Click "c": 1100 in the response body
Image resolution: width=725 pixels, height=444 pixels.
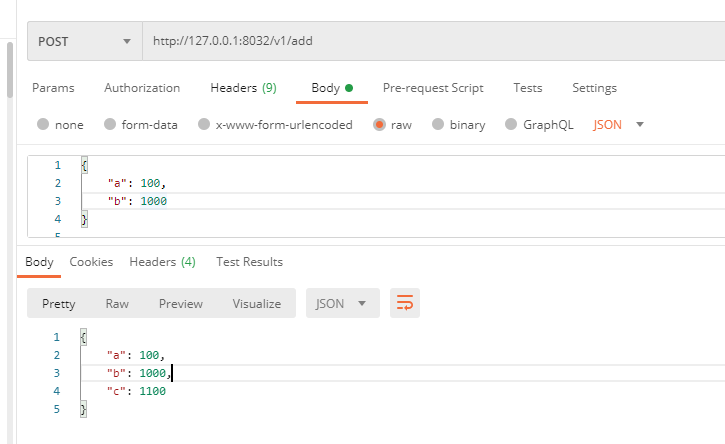tap(136, 391)
